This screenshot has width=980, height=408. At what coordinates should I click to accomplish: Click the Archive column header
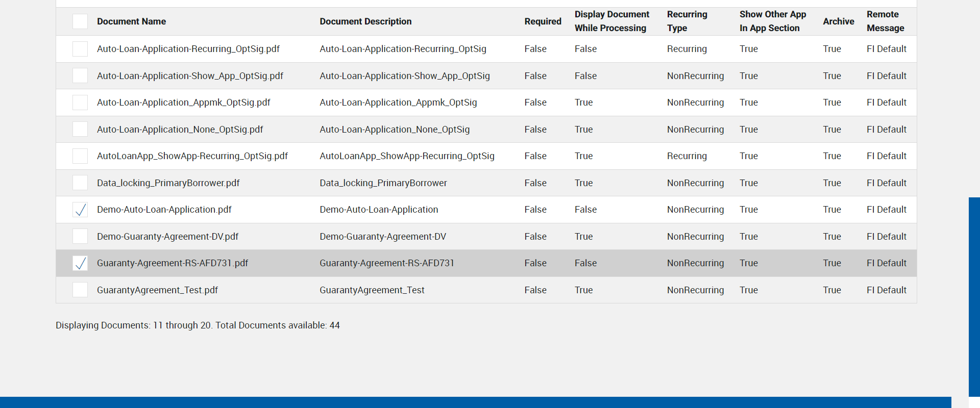coord(838,21)
